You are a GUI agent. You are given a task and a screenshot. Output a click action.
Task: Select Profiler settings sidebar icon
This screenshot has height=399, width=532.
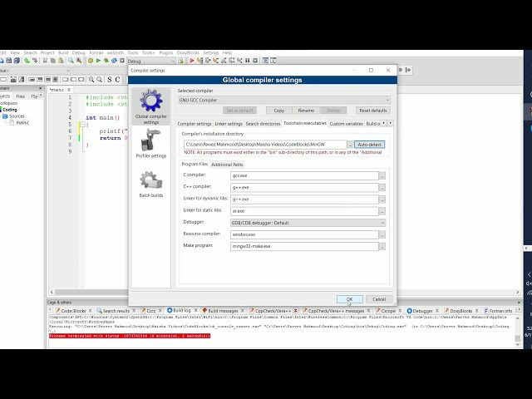[x=151, y=144]
